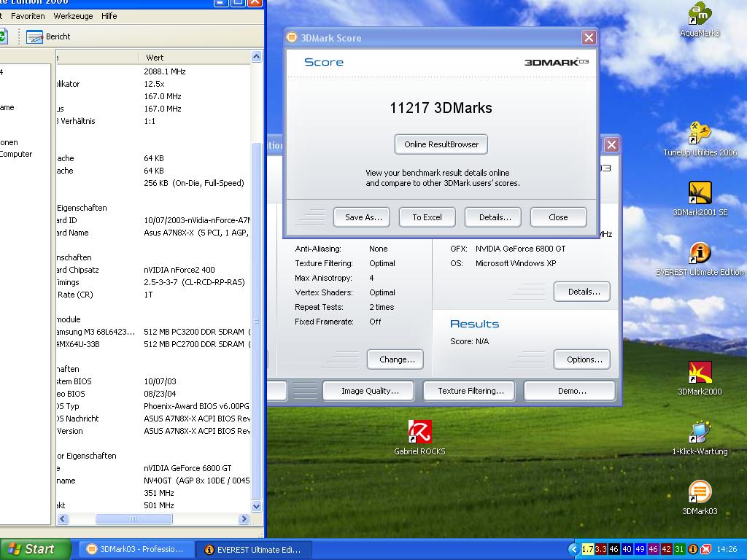Click the horizontal scrollbar thumb in EVEREST

(x=134, y=518)
